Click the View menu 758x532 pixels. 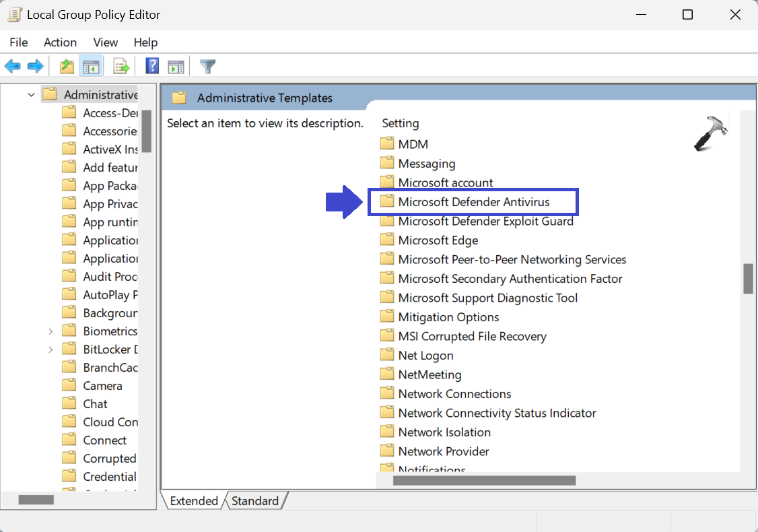point(105,42)
